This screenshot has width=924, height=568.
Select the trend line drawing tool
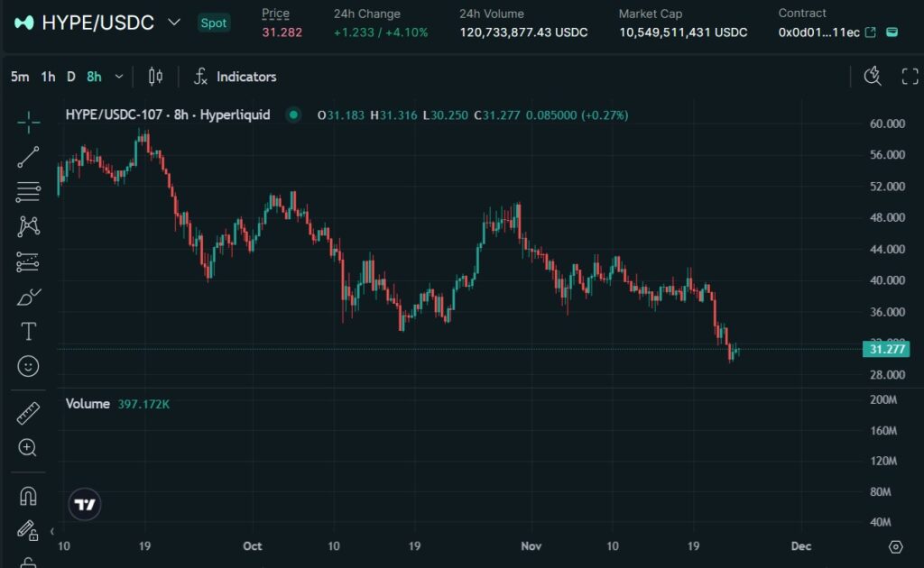[28, 157]
